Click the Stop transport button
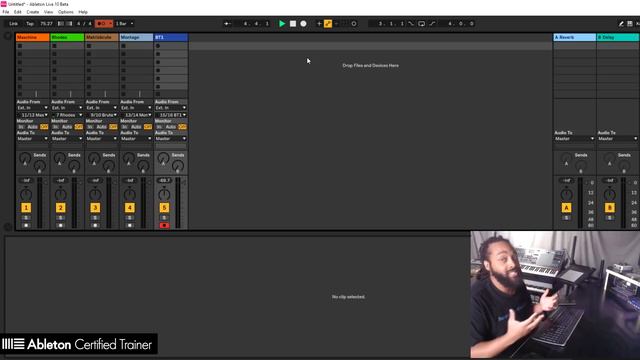This screenshot has width=640, height=360. click(293, 24)
